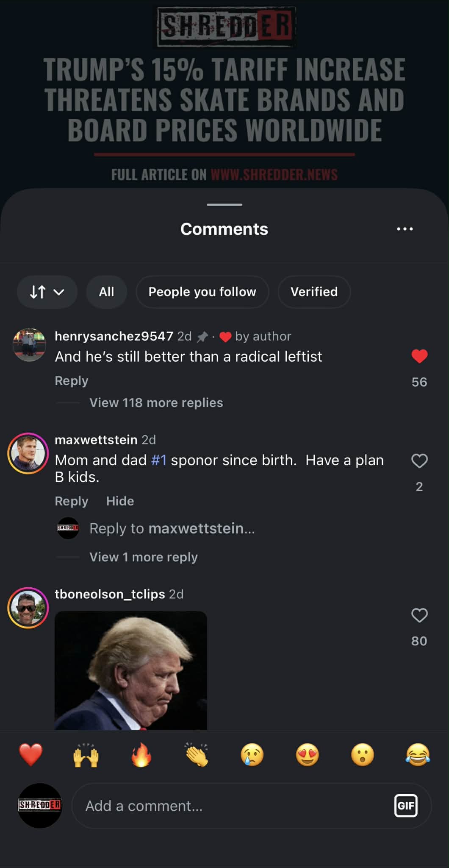Send the raised hands emoji reaction
The width and height of the screenshot is (449, 868).
pyautogui.click(x=86, y=755)
